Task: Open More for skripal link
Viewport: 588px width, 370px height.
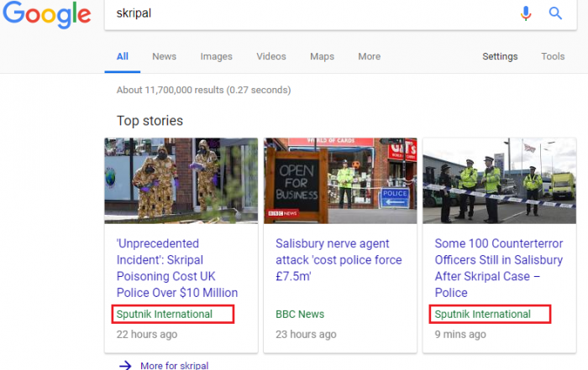Action: pyautogui.click(x=175, y=365)
